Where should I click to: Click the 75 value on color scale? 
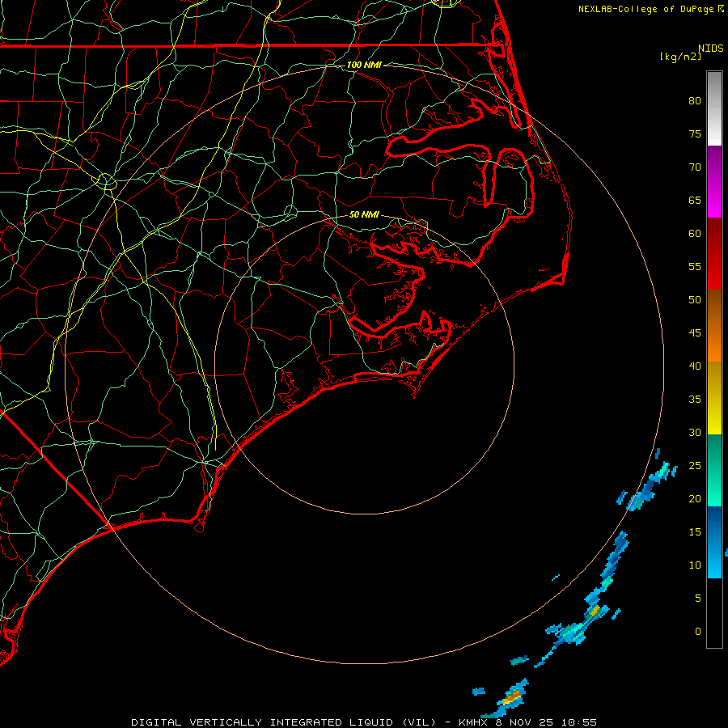coord(695,133)
